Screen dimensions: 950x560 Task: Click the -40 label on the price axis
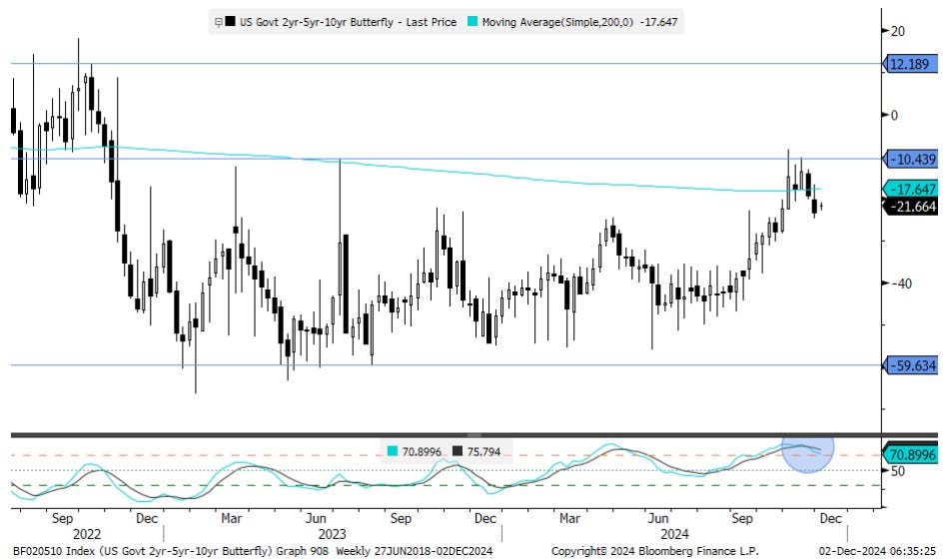pyautogui.click(x=901, y=283)
